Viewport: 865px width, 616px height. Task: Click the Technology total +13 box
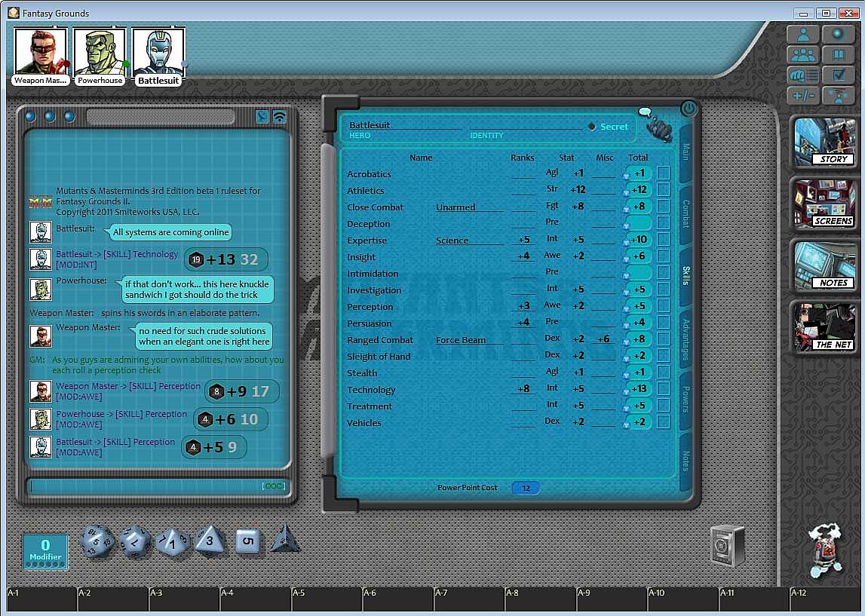(639, 389)
